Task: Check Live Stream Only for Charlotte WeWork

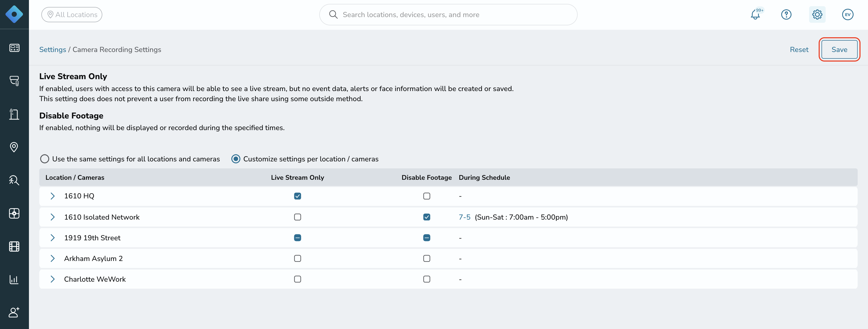Action: point(297,279)
